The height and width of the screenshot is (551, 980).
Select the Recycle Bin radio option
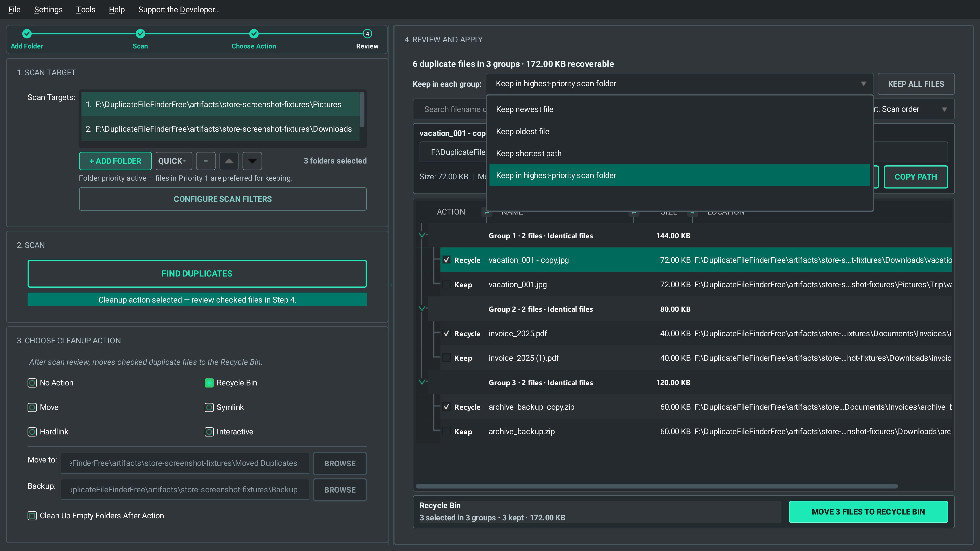tap(209, 383)
